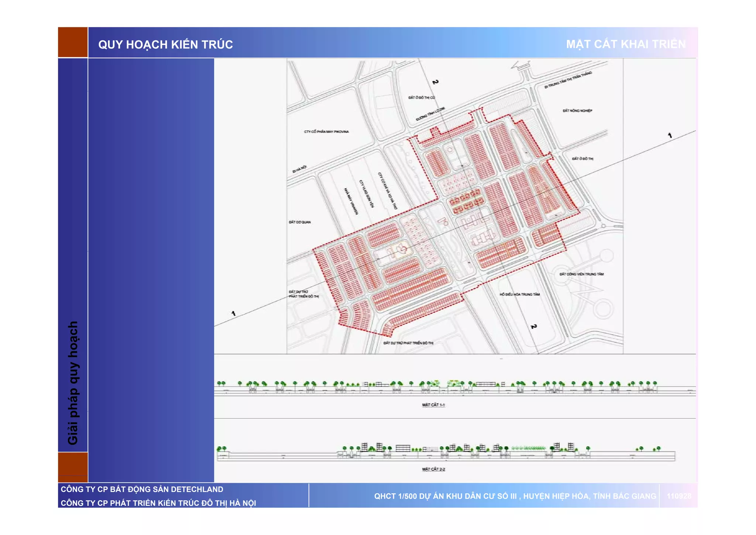
Task: Click 'CÔNG TY CP PHÁT TRIỂN KIẾN TRÚC ĐÔ THỊ HÀ NỘI'
Action: tap(158, 503)
